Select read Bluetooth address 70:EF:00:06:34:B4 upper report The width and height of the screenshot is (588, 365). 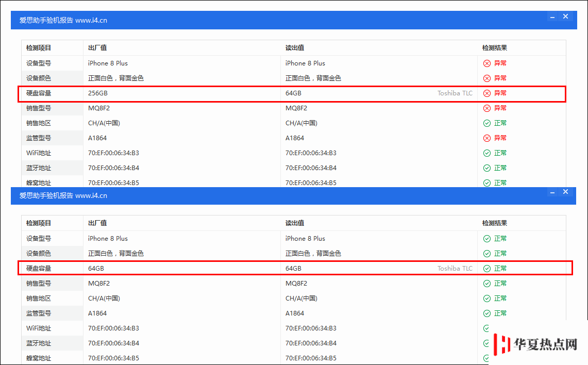click(x=311, y=168)
